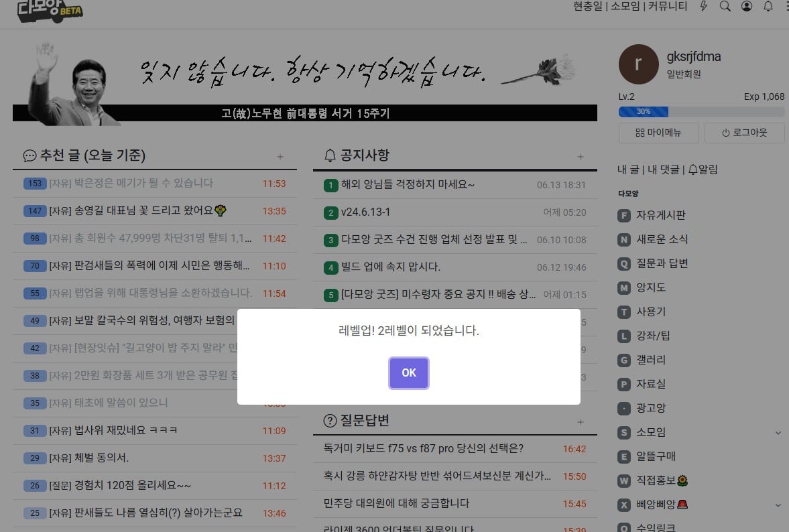Expand 공지사항 section with plus icon
Viewport: 789px width, 532px height.
pos(580,157)
